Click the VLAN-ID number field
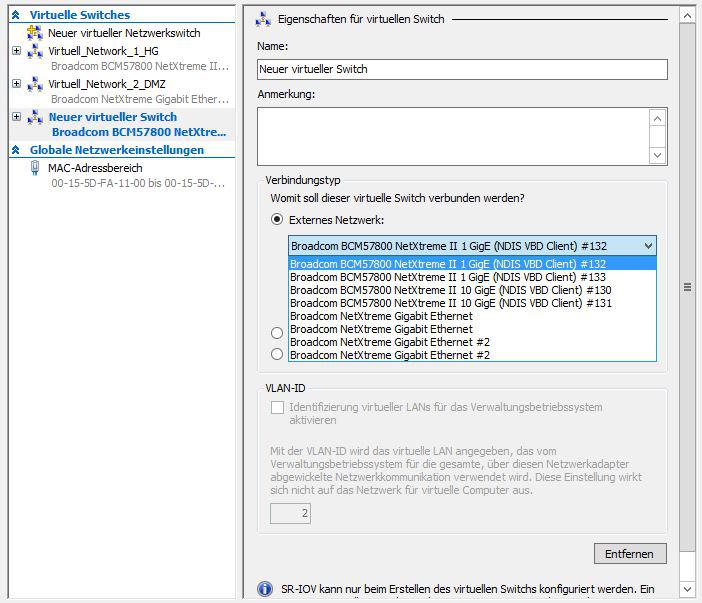 click(290, 513)
